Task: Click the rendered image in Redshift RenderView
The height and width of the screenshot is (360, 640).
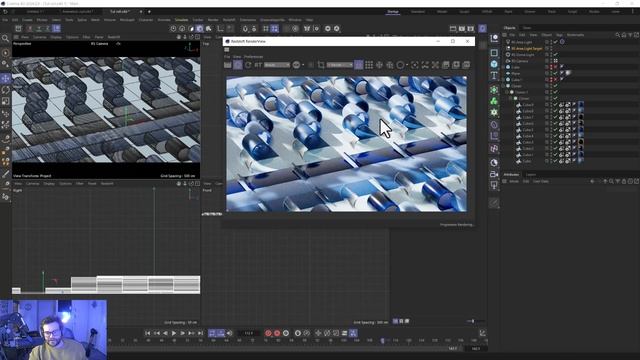Action: coord(347,144)
